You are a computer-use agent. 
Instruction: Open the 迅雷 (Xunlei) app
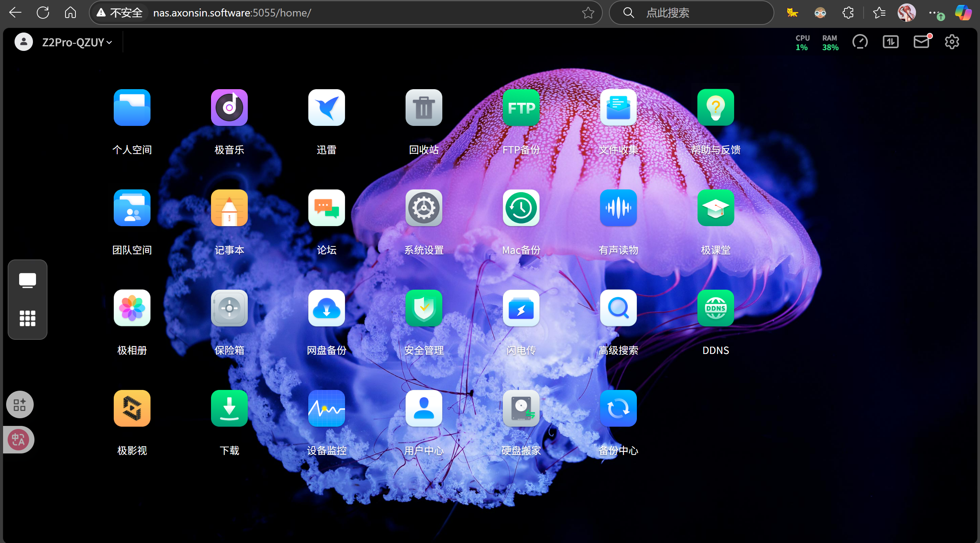click(x=326, y=108)
